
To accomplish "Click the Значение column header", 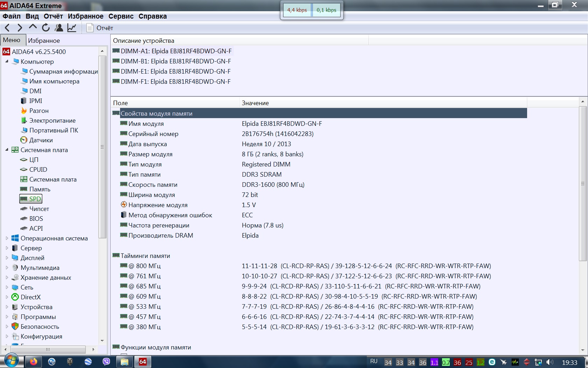I will pyautogui.click(x=383, y=103).
